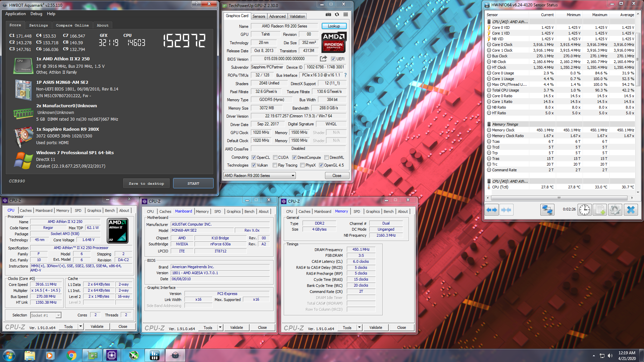
Task: Click HWiNFO clock reset timer icon
Action: 585,210
